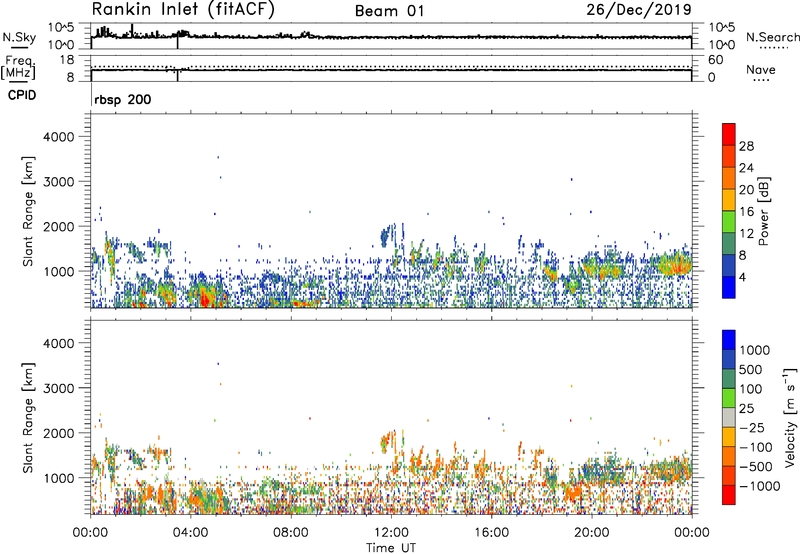The width and height of the screenshot is (800, 554).
Task: Click the '2000' tick of the power panel
Action: tap(59, 226)
